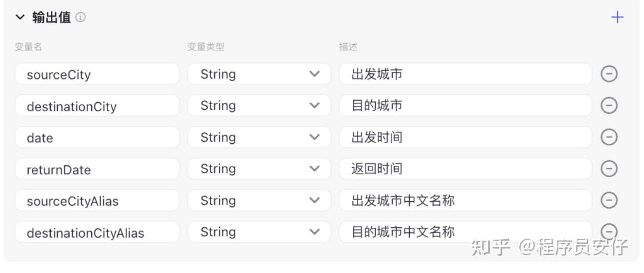Screen dimensions: 644x273
Task: Open type dropdown for destinationCityAlias
Action: (x=259, y=232)
